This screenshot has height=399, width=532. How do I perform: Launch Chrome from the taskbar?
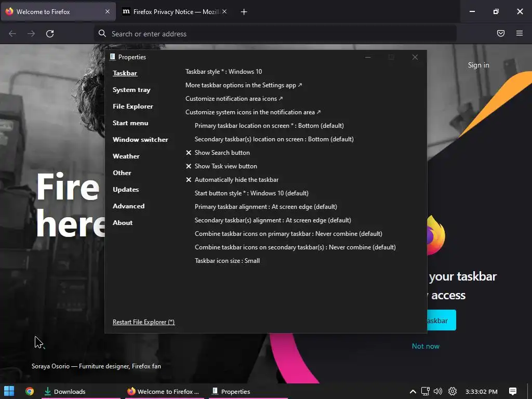(x=30, y=391)
